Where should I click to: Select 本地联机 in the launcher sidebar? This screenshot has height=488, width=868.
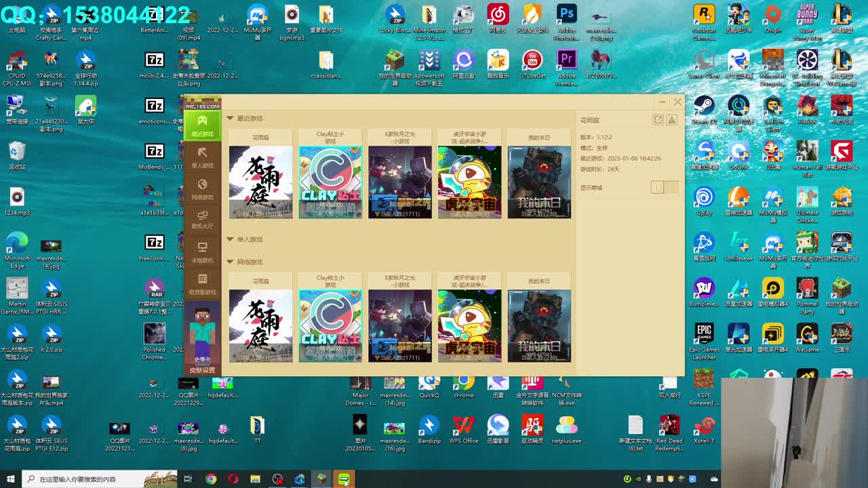click(202, 251)
